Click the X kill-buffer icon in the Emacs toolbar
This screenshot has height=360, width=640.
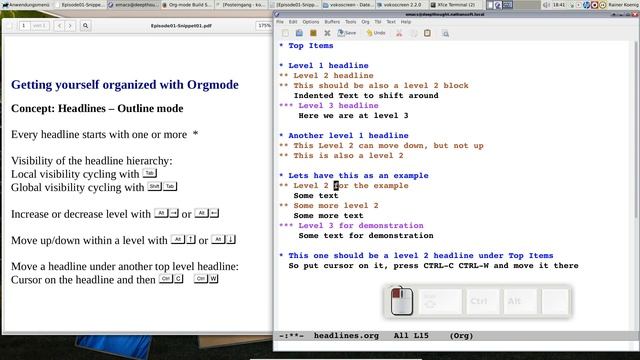[x=327, y=33]
